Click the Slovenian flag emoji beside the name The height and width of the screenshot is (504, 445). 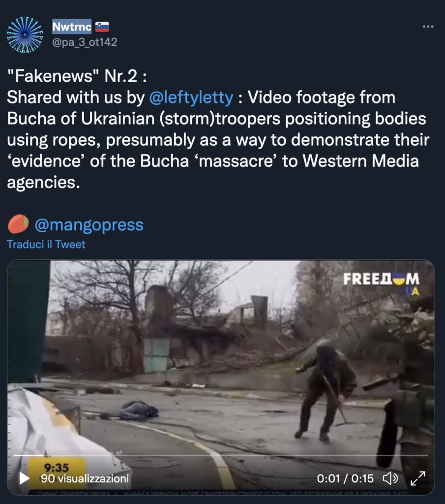click(102, 27)
